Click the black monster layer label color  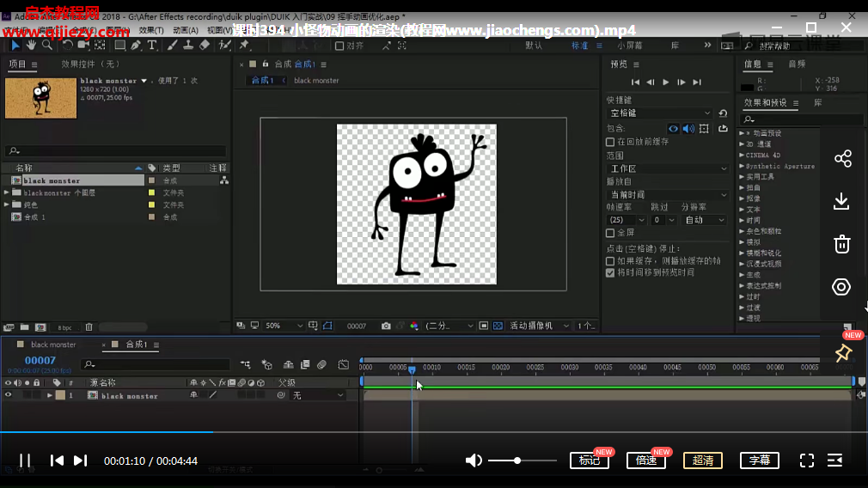[60, 395]
